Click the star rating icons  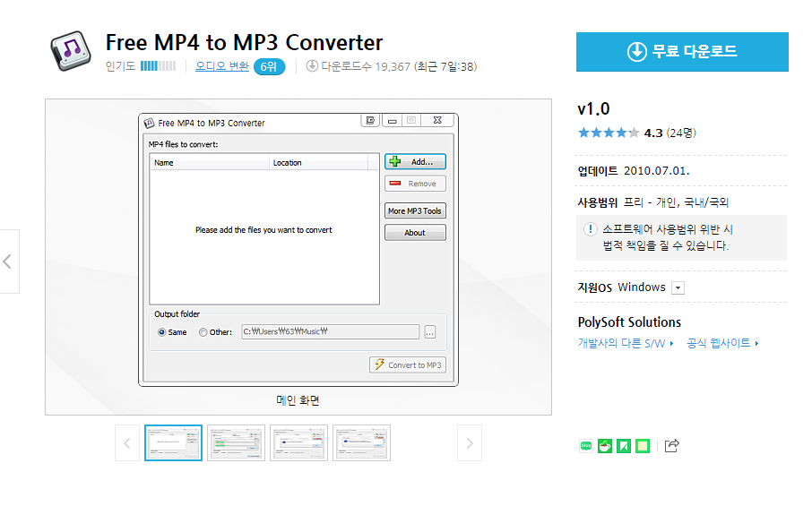[609, 133]
